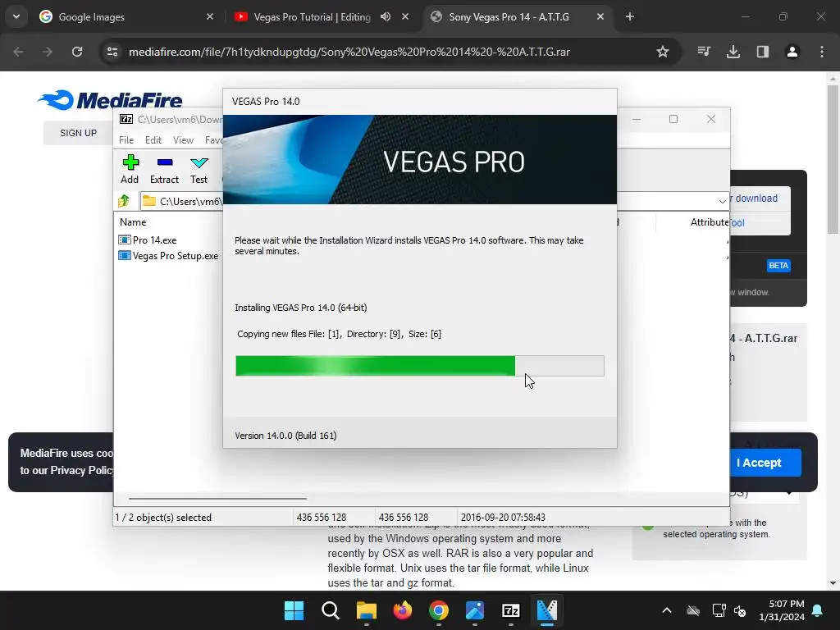Open Chrome downloads icon
The height and width of the screenshot is (630, 840).
(733, 52)
